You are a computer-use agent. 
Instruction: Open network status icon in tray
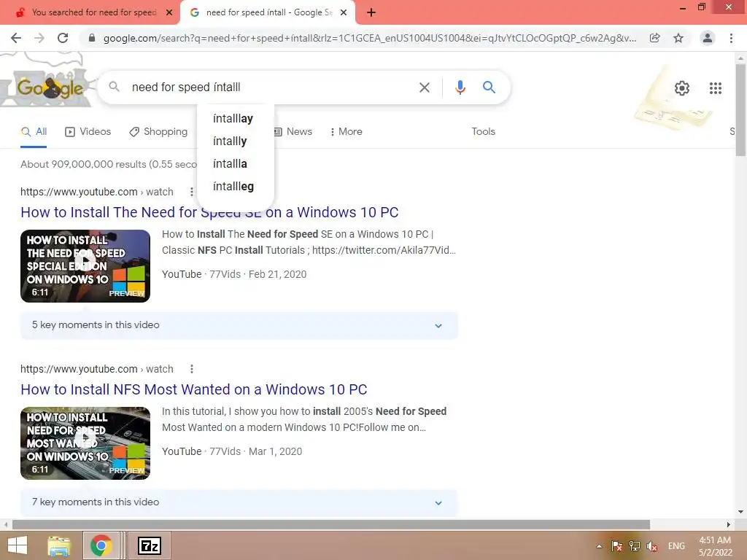(x=634, y=546)
